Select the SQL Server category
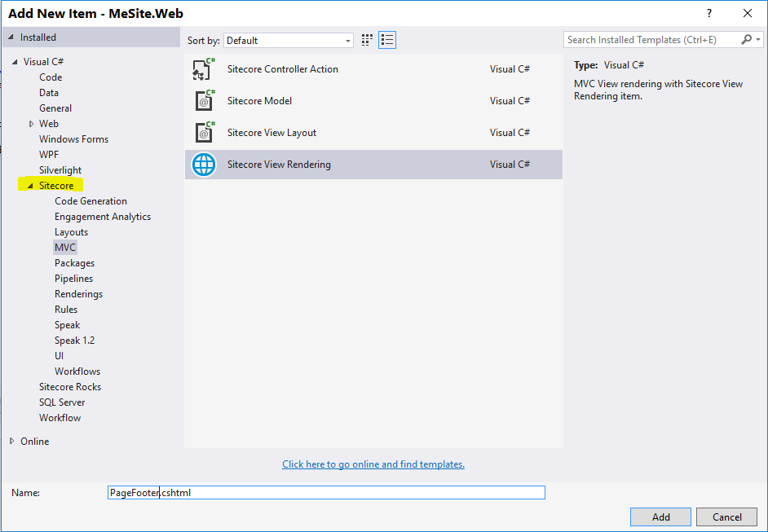The image size is (768, 532). pyautogui.click(x=62, y=402)
